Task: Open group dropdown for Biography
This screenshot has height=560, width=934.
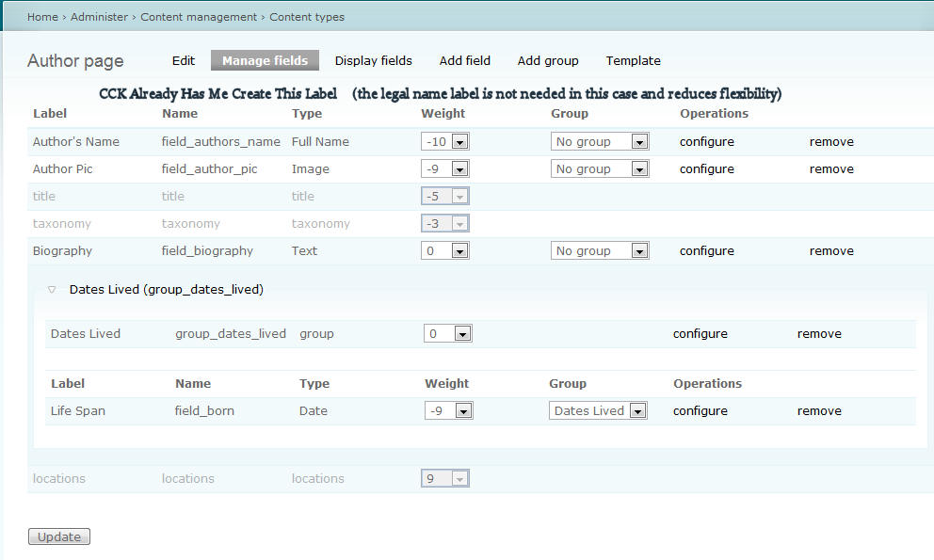Action: click(x=600, y=250)
